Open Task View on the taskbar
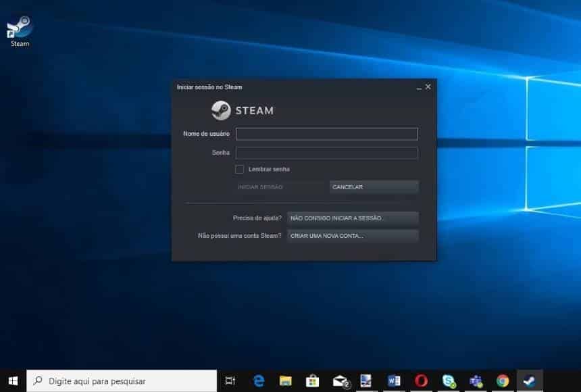The height and width of the screenshot is (392, 581). [x=230, y=381]
